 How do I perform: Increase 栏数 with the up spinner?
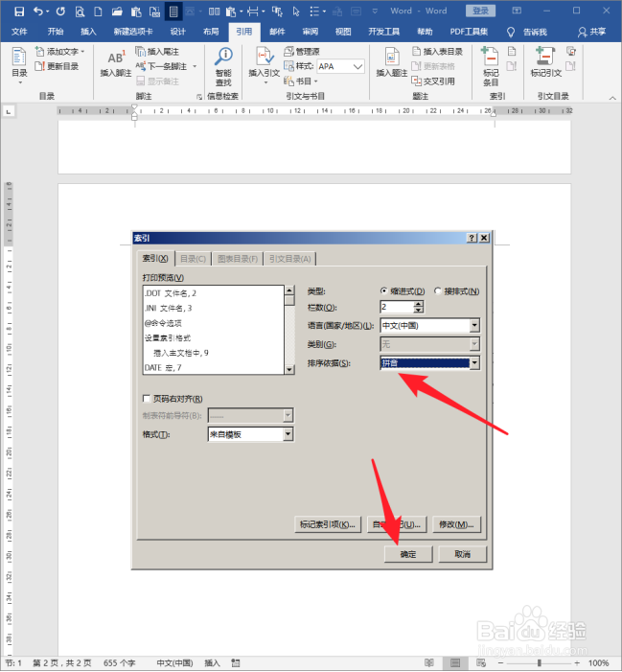[x=419, y=304]
